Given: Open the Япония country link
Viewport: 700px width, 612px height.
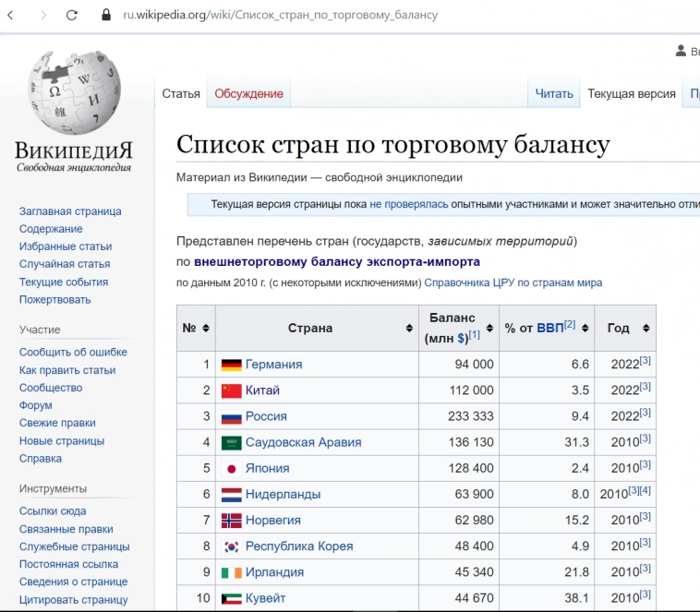Looking at the screenshot, I should [x=268, y=468].
